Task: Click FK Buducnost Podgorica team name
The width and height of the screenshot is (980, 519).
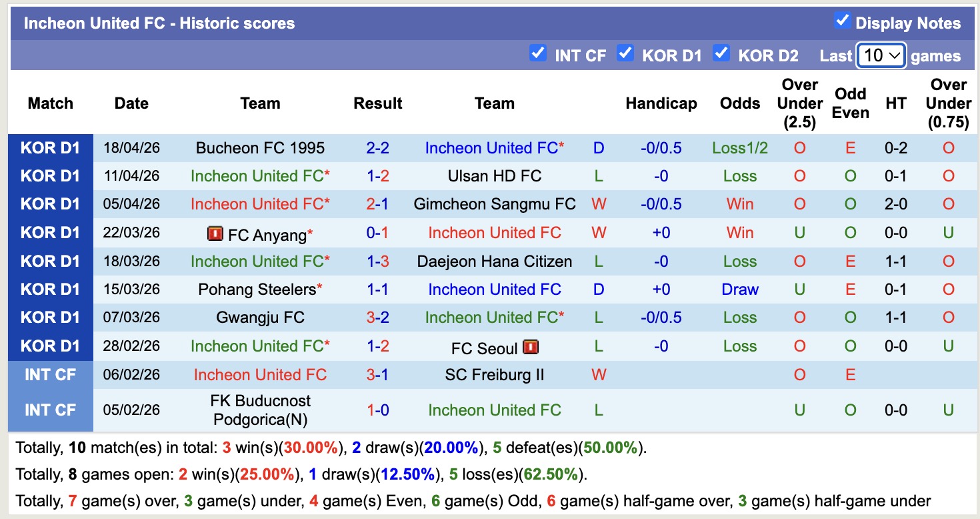Action: [260, 409]
